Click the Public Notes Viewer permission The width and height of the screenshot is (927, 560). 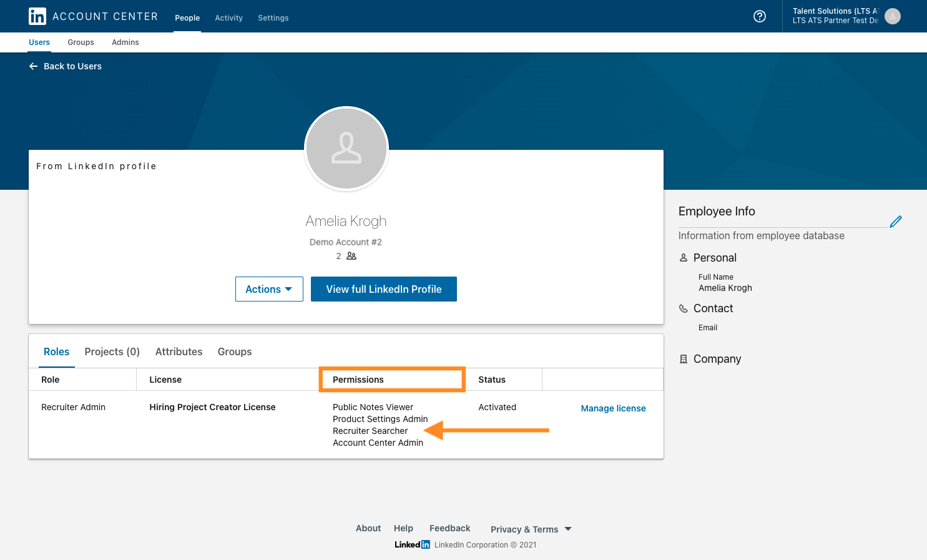tap(373, 407)
